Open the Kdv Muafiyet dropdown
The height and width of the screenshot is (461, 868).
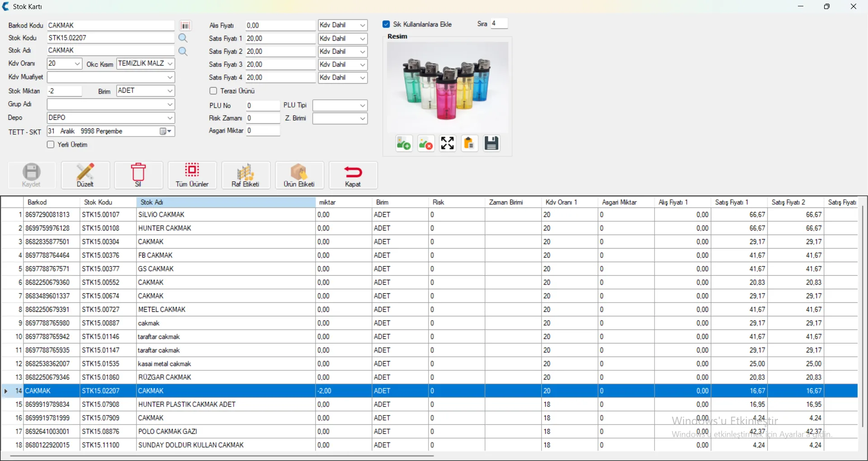pos(170,78)
